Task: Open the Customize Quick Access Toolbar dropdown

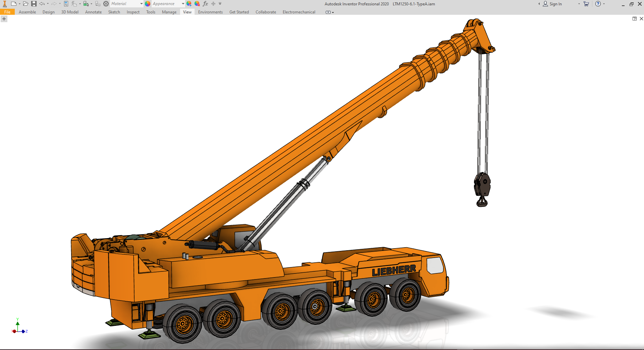Action: click(x=220, y=4)
